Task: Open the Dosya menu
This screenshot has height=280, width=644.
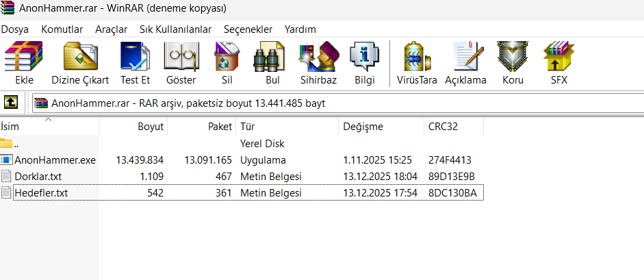Action: [x=15, y=29]
